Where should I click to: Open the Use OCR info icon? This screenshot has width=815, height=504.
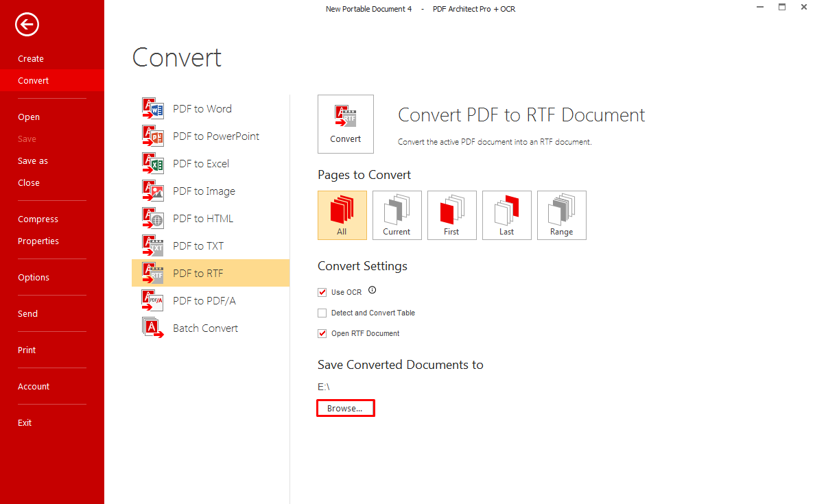(372, 291)
